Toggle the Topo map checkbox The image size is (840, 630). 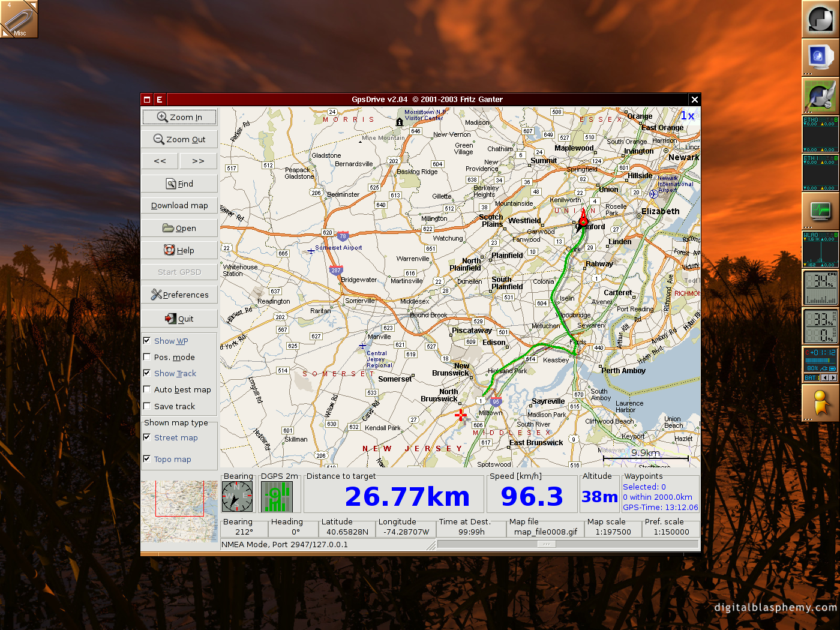click(147, 458)
